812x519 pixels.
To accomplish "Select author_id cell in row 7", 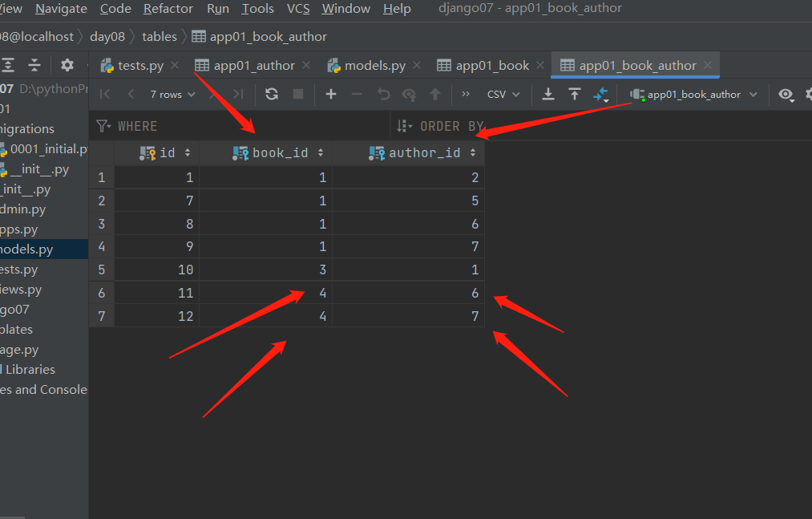I will tap(409, 316).
